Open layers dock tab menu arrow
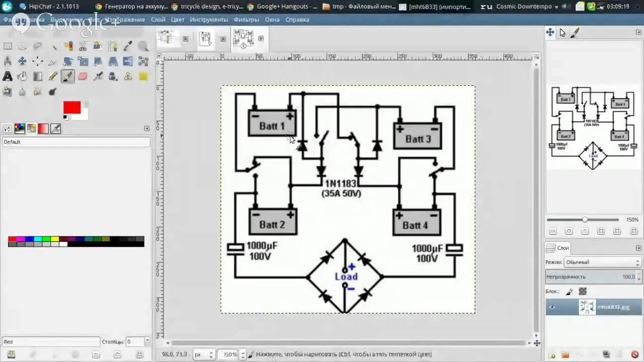The image size is (644, 362). point(638,248)
